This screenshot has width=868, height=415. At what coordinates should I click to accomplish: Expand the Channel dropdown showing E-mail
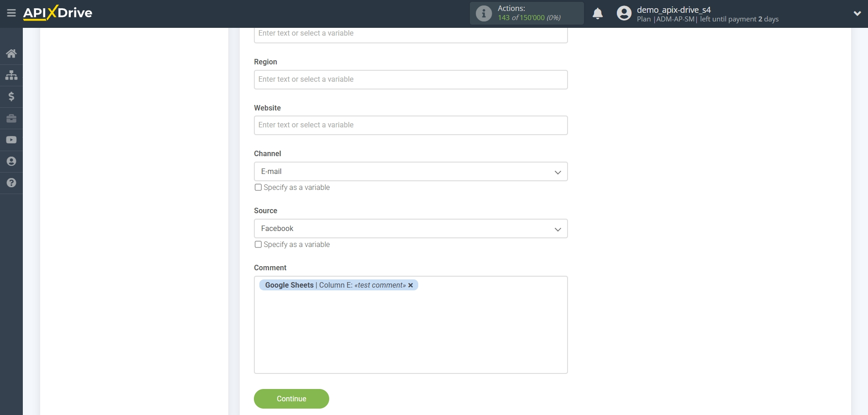point(410,172)
